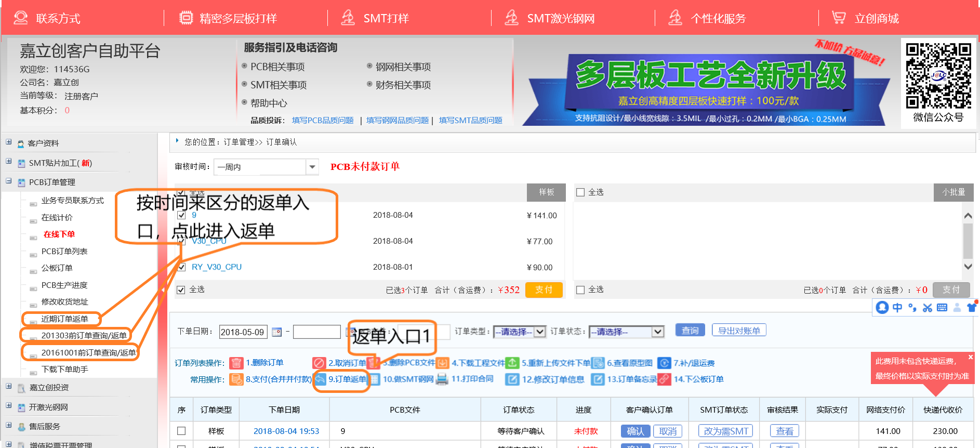Image resolution: width=980 pixels, height=448 pixels.
Task: Click the modify order info edit icon
Action: 512,379
